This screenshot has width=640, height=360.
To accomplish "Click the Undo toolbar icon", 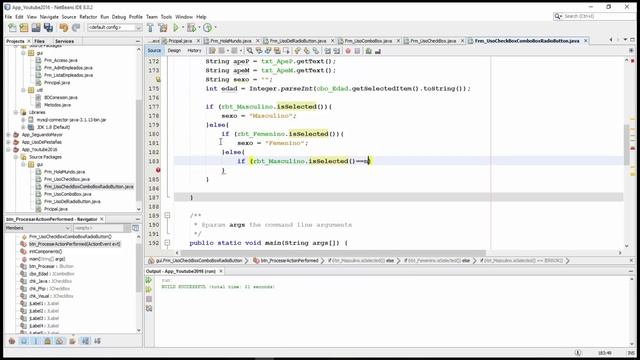I will [x=64, y=28].
